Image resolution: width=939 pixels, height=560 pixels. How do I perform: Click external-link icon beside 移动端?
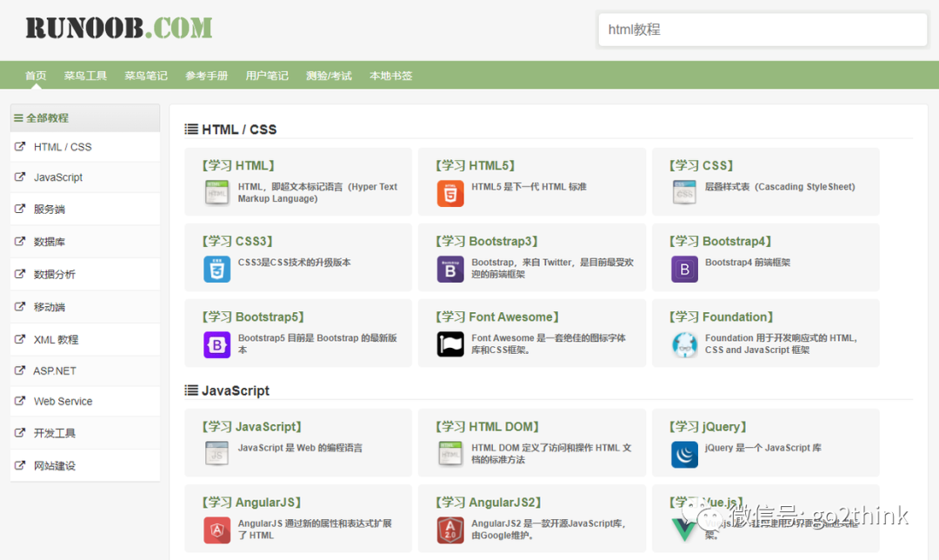coord(20,306)
